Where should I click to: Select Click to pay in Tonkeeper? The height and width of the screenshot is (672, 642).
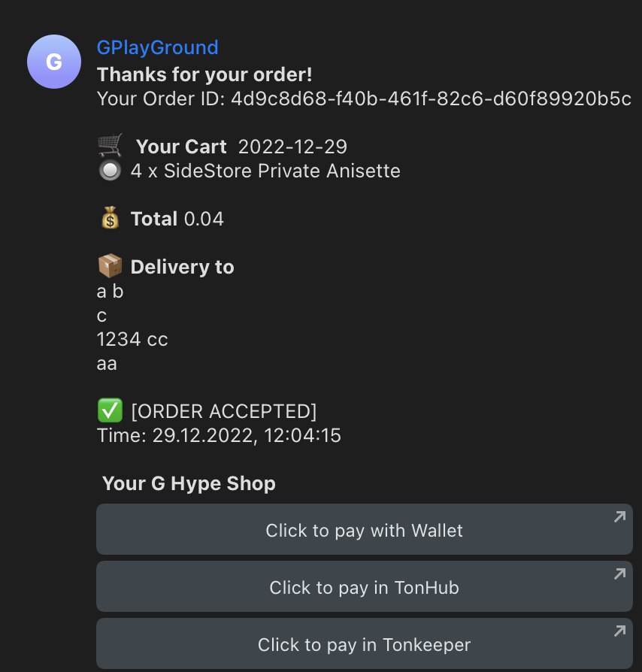[x=365, y=643]
